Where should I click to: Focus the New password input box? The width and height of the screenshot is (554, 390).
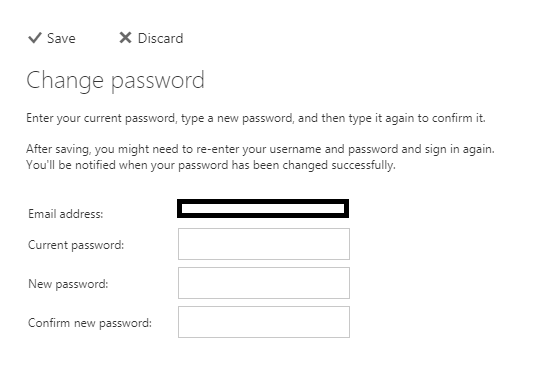click(x=264, y=283)
